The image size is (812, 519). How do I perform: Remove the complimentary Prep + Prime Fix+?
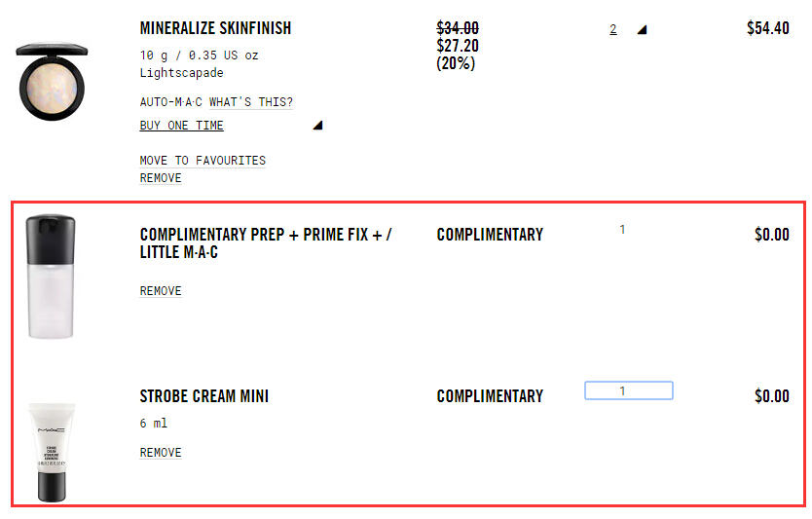pyautogui.click(x=161, y=291)
